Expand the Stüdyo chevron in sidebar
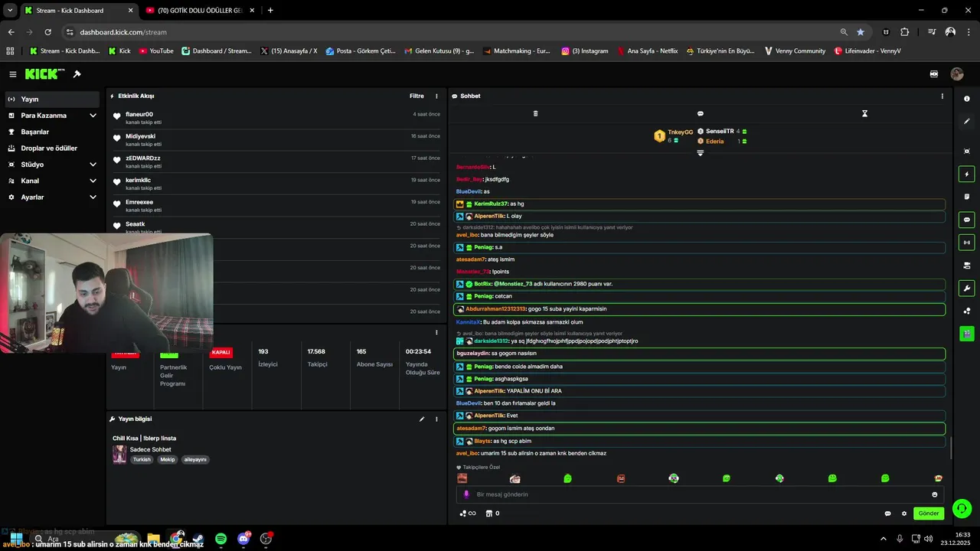Image resolution: width=980 pixels, height=551 pixels. point(93,165)
